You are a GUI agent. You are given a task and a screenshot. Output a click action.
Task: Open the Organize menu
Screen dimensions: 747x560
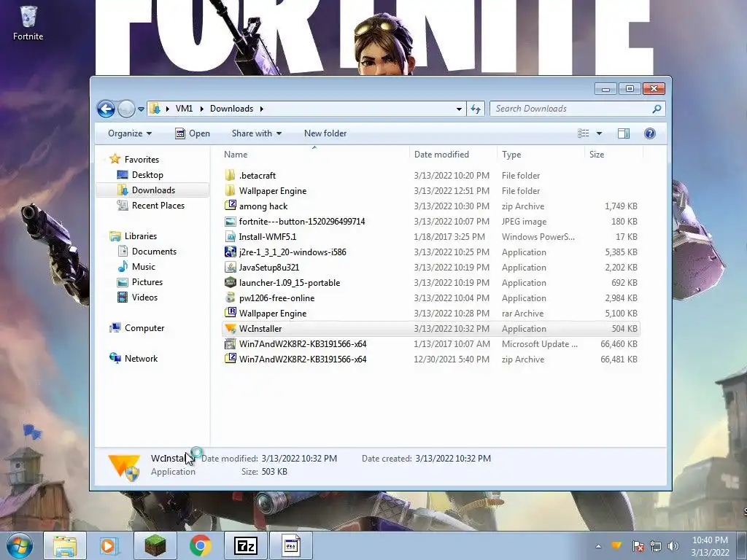coord(130,133)
